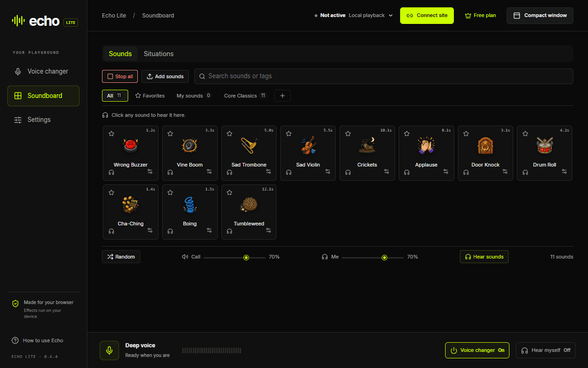This screenshot has width=588, height=368.
Task: Click the Echo logo waveform icon
Action: (x=18, y=21)
